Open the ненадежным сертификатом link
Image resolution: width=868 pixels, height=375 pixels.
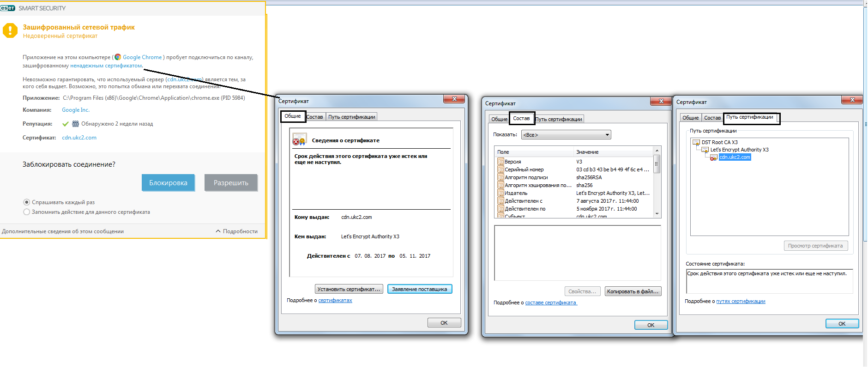[x=106, y=66]
